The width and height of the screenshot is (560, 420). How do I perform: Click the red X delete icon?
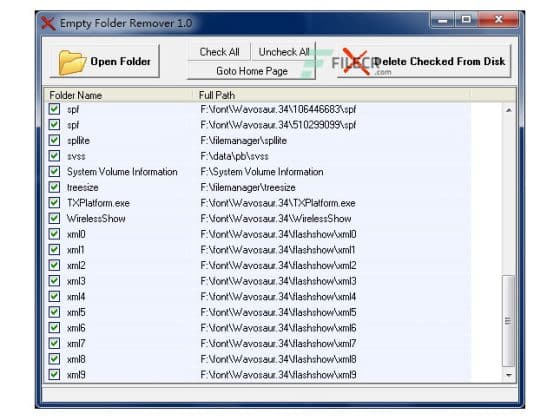click(x=355, y=61)
